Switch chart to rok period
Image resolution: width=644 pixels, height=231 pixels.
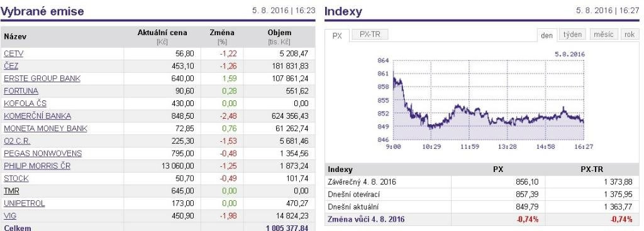coord(630,35)
